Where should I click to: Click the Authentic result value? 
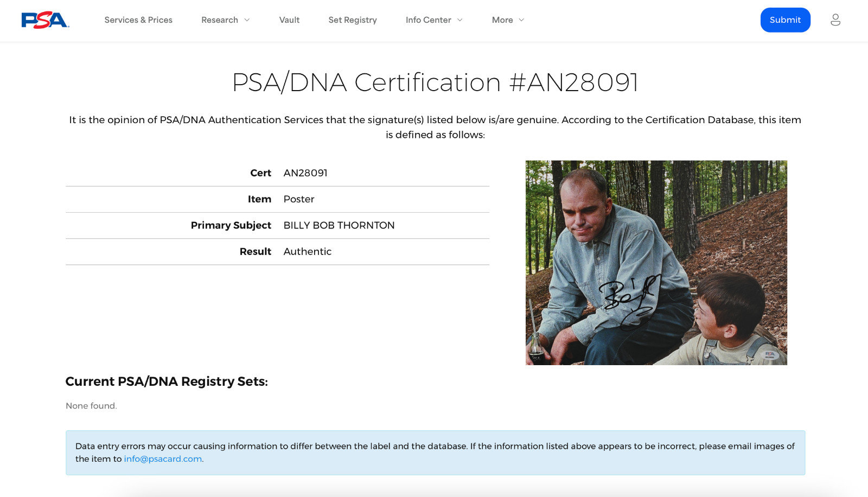pos(308,252)
